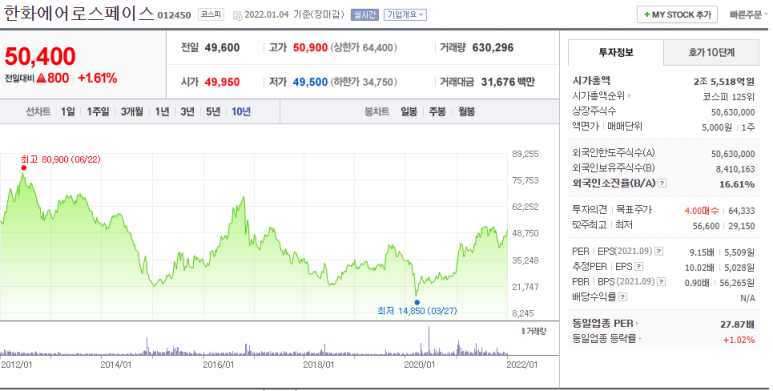Click 시가총액 value 2조 5,518억원

pos(724,82)
